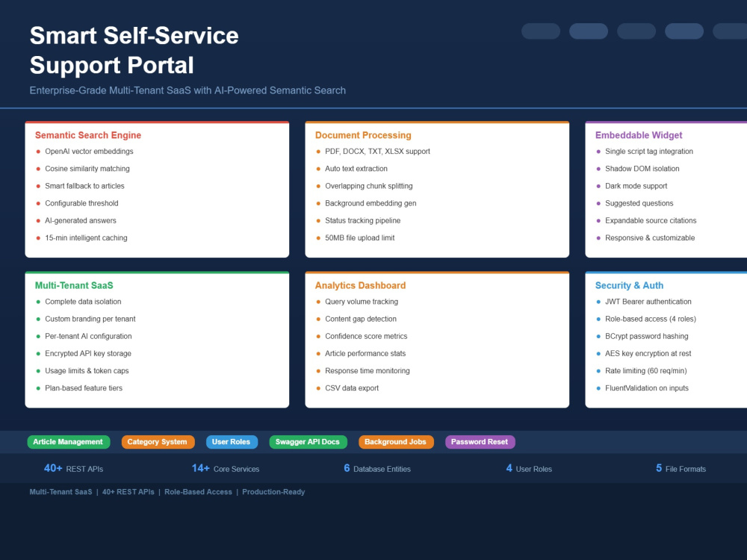Click the Article Management pill
The width and height of the screenshot is (747, 560).
(x=68, y=442)
